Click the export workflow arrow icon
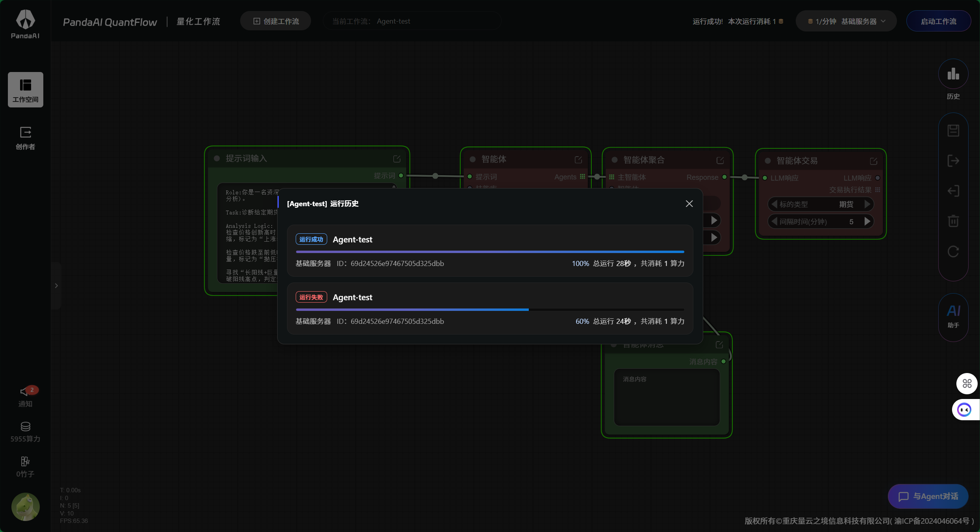 pyautogui.click(x=953, y=160)
